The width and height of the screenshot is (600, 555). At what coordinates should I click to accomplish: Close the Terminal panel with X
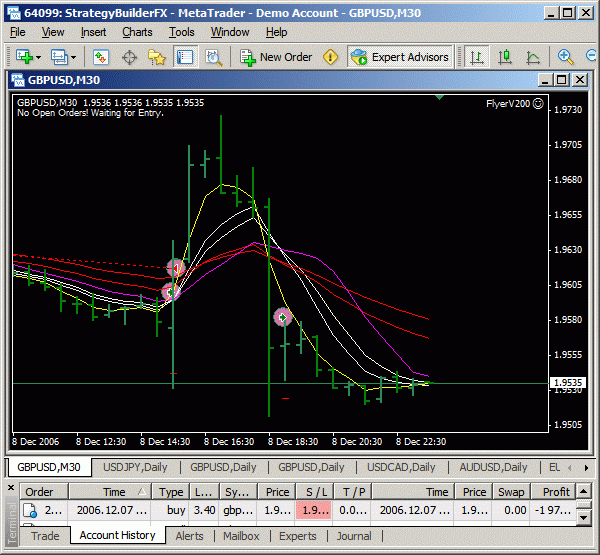coord(11,488)
